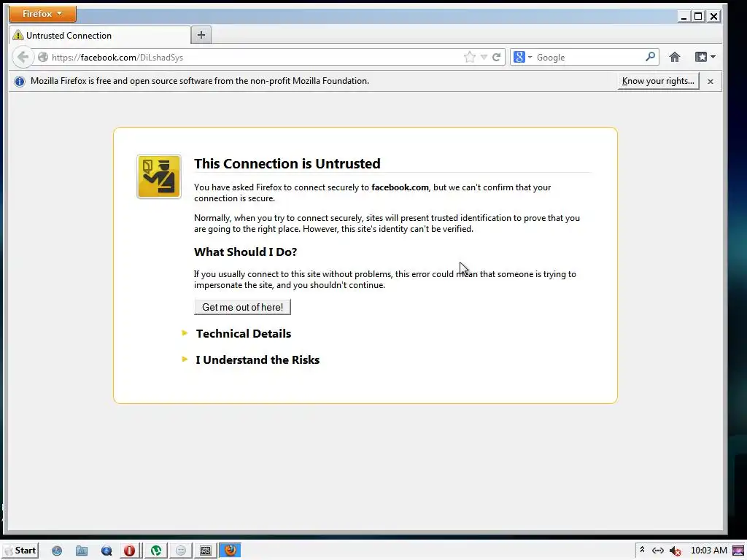Open the folder icon in the taskbar
Screen dimensions: 747x560
[x=82, y=551]
